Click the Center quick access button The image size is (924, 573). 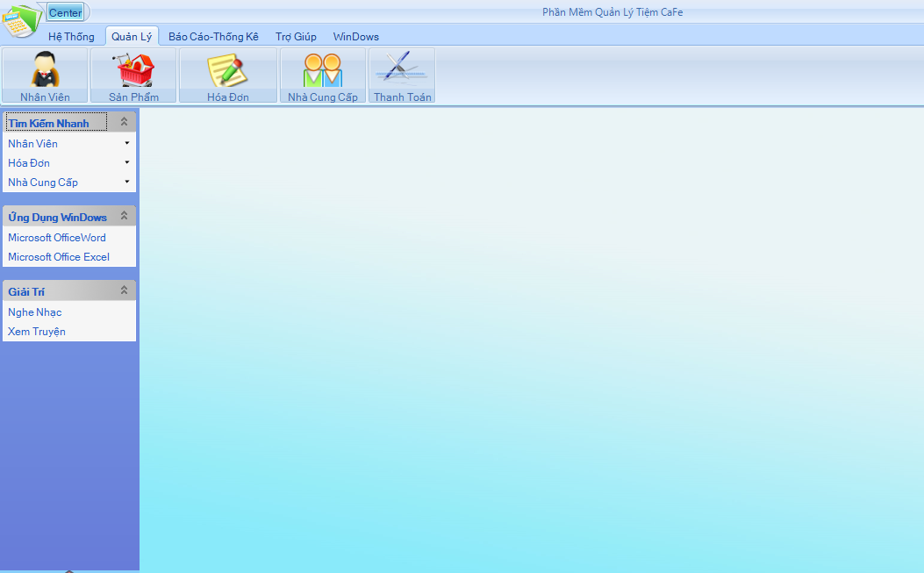coord(66,12)
